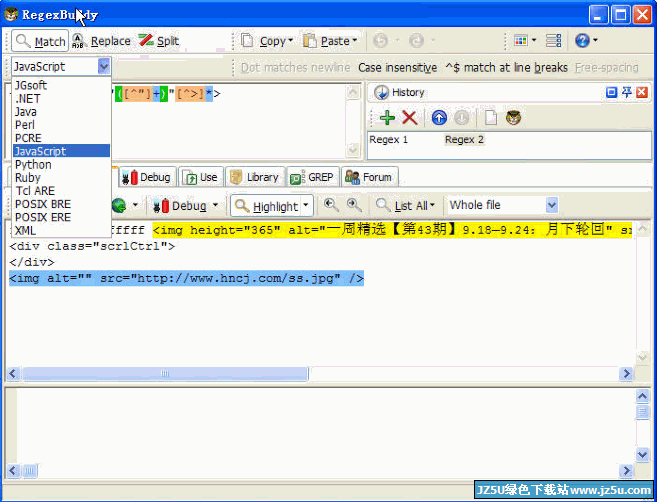
Task: Switch to Split mode
Action: [159, 41]
